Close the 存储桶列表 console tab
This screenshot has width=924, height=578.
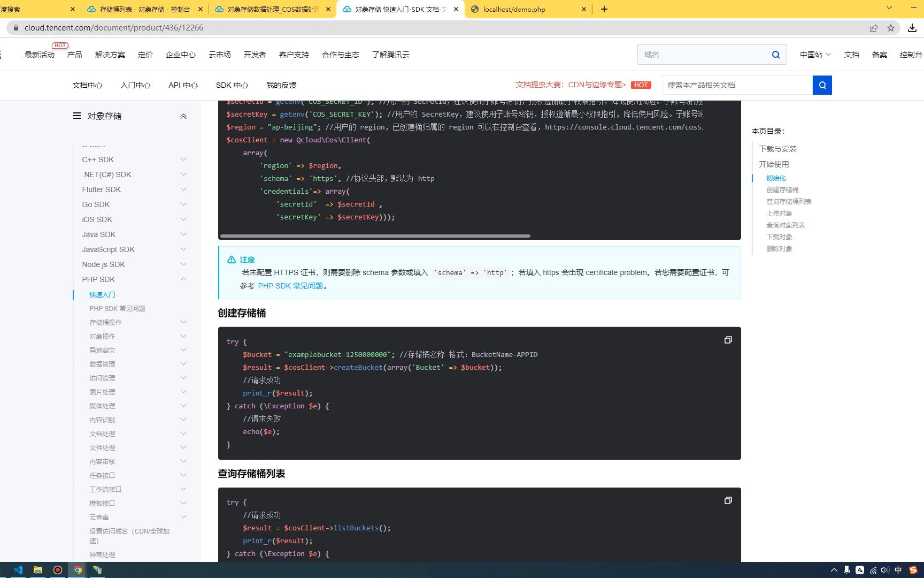201,9
